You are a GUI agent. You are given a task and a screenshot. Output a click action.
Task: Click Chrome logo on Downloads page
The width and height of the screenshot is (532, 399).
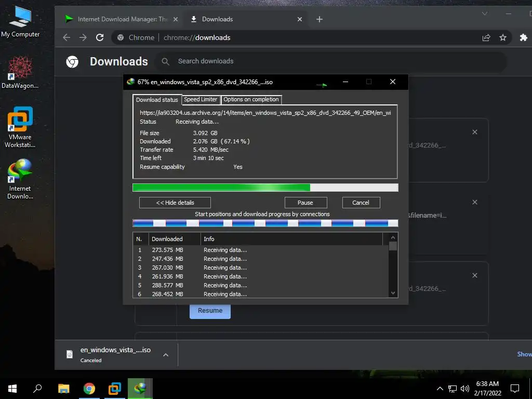click(x=72, y=62)
